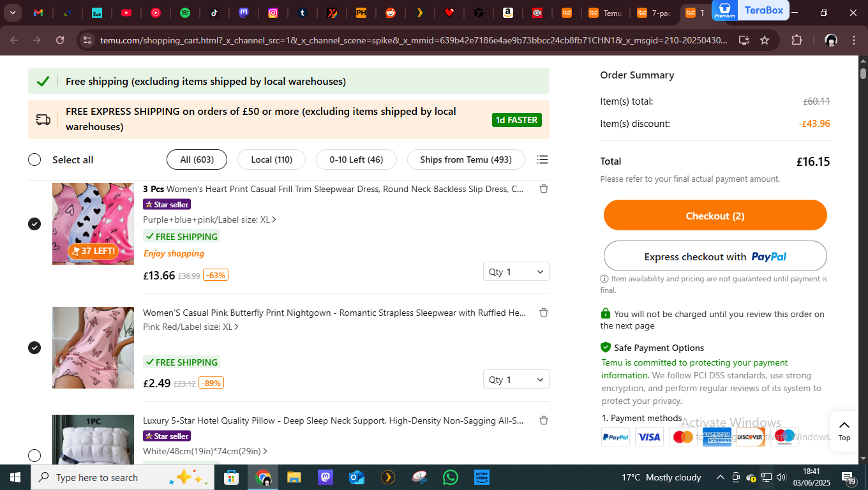Open the Luxury 5-Star Hotel Quality Pillow title
868x490 pixels.
click(x=333, y=420)
